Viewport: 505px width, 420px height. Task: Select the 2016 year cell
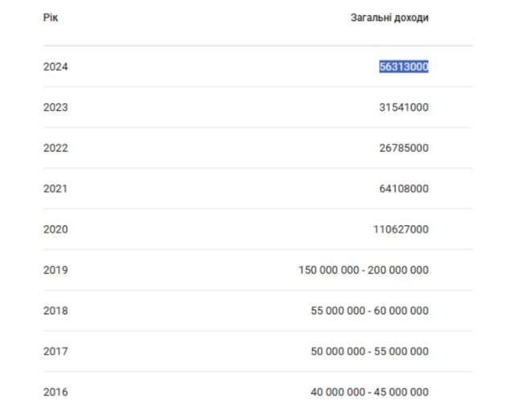coord(55,393)
